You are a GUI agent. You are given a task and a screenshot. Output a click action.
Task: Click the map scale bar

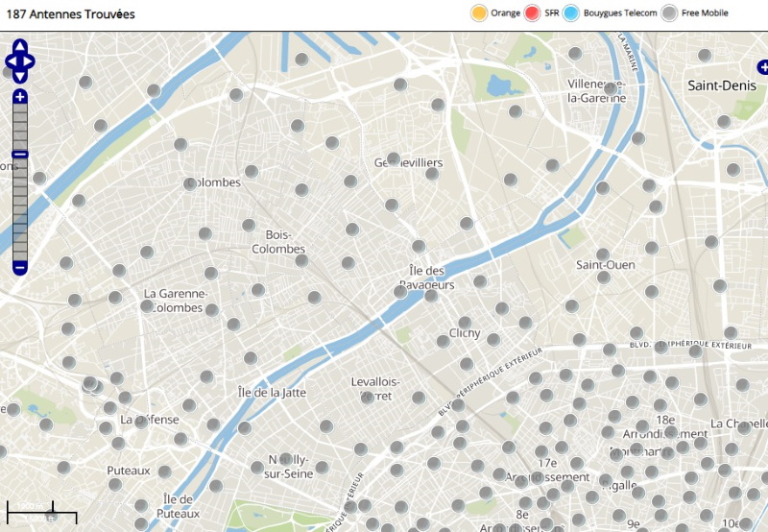point(30,510)
